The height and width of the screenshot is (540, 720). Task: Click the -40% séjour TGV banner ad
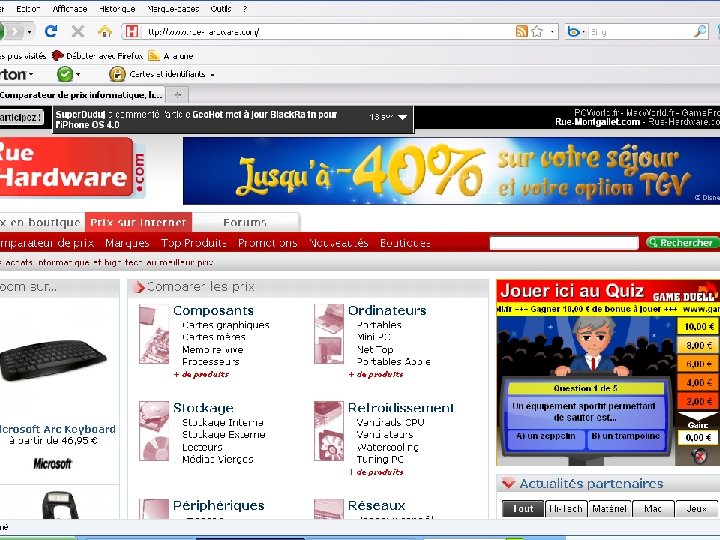tap(451, 171)
